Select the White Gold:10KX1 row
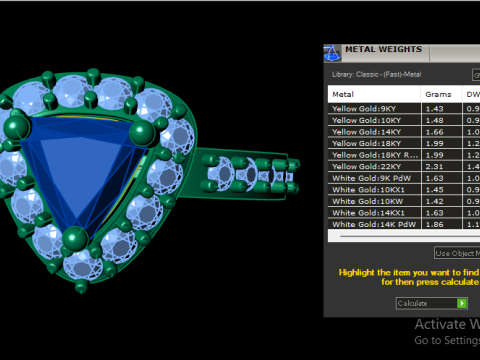This screenshot has width=480, height=360. coord(404,190)
